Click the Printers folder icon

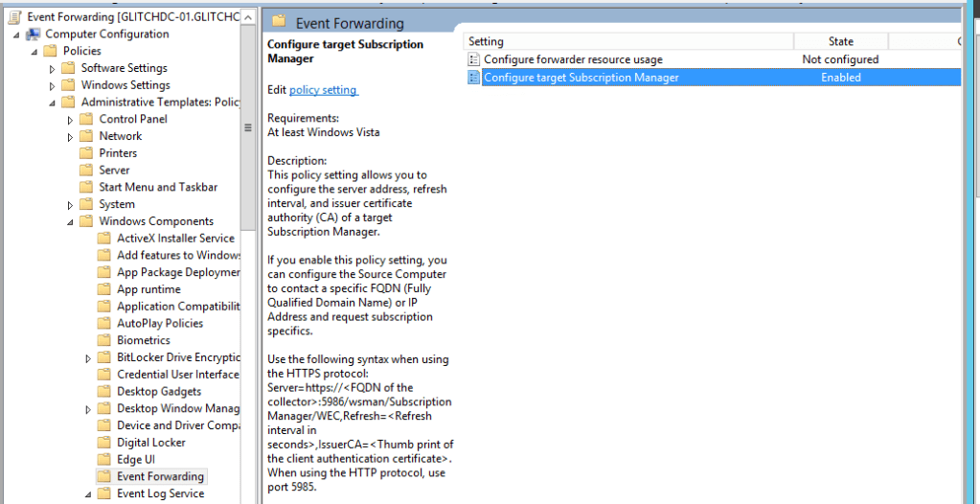[x=86, y=153]
